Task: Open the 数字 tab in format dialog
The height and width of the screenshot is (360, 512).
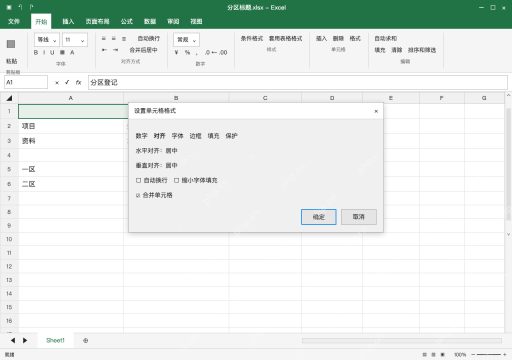Action: point(141,136)
